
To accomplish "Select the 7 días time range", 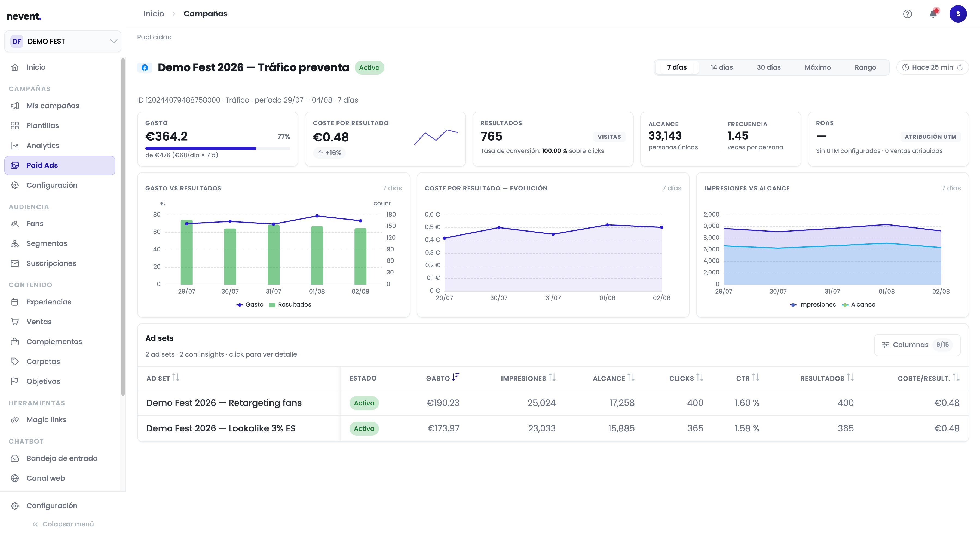I will (677, 68).
